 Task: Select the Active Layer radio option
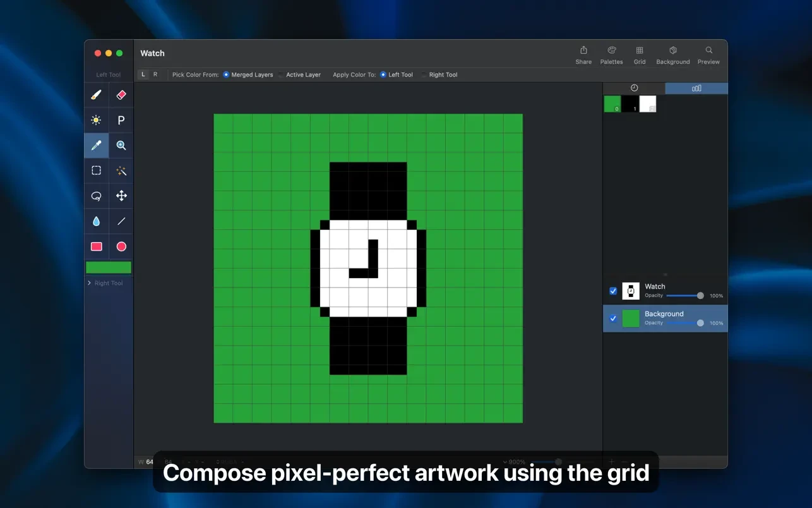(282, 75)
